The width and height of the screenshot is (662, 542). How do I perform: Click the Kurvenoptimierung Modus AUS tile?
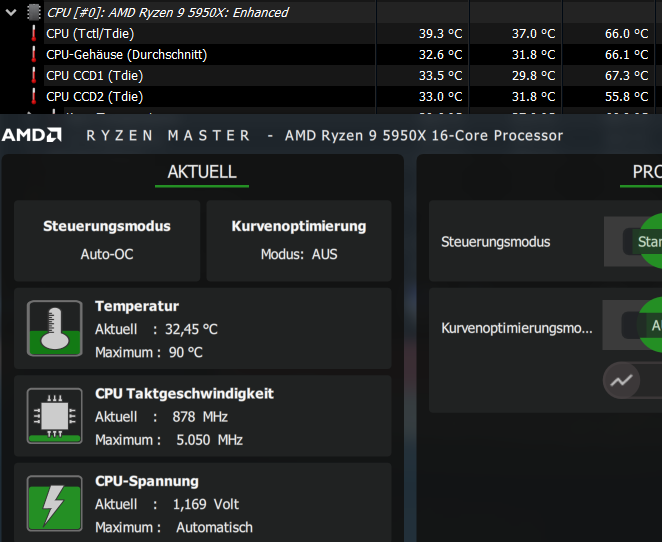pos(299,241)
